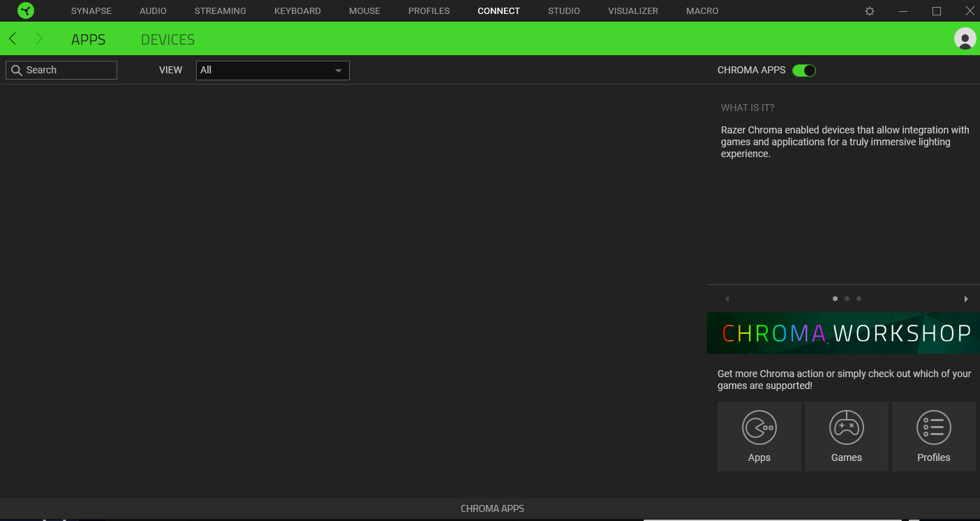The width and height of the screenshot is (980, 521).
Task: Open the user profile avatar
Action: click(965, 38)
